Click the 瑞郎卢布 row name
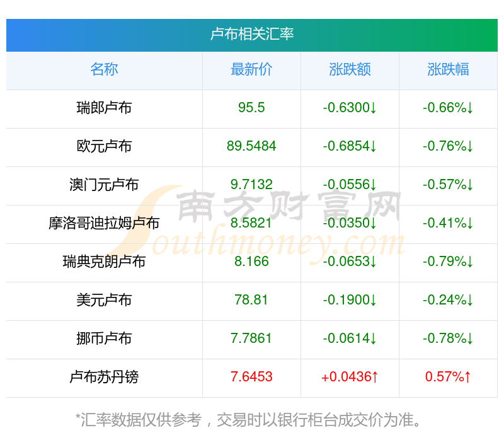The width and height of the screenshot is (504, 440). (x=104, y=108)
